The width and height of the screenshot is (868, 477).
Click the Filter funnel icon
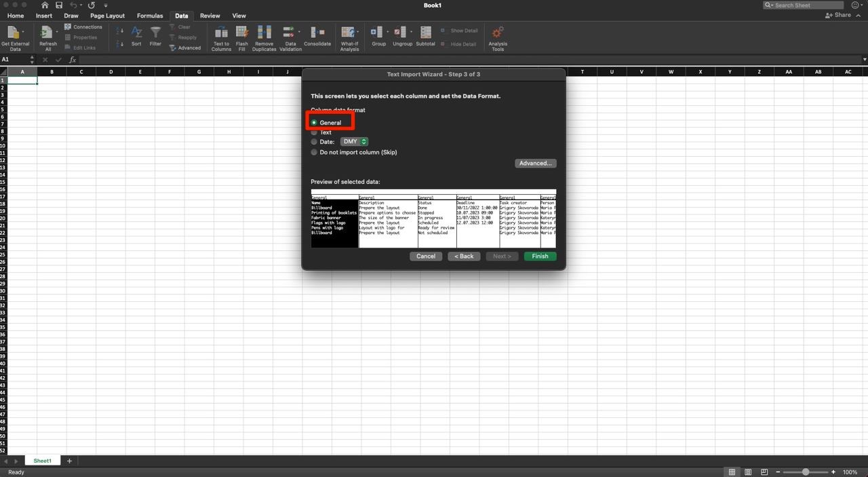155,33
